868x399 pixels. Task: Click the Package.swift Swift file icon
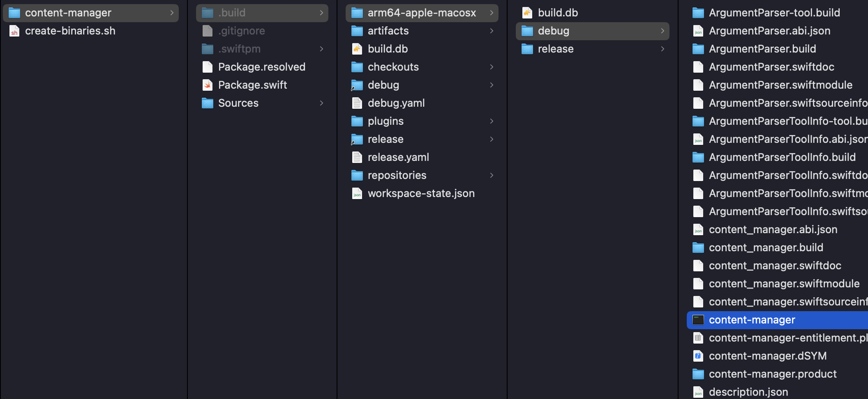point(208,85)
